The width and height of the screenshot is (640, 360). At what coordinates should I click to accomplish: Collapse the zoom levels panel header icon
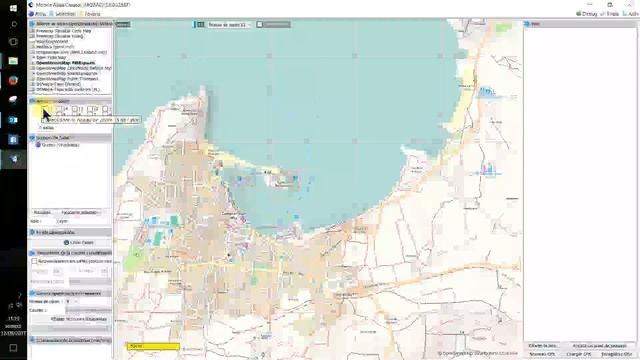32,101
